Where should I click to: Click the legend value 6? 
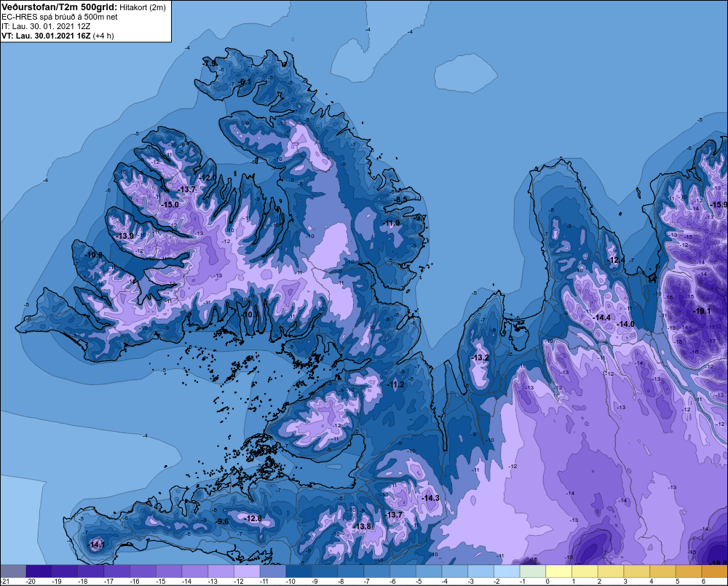click(703, 582)
